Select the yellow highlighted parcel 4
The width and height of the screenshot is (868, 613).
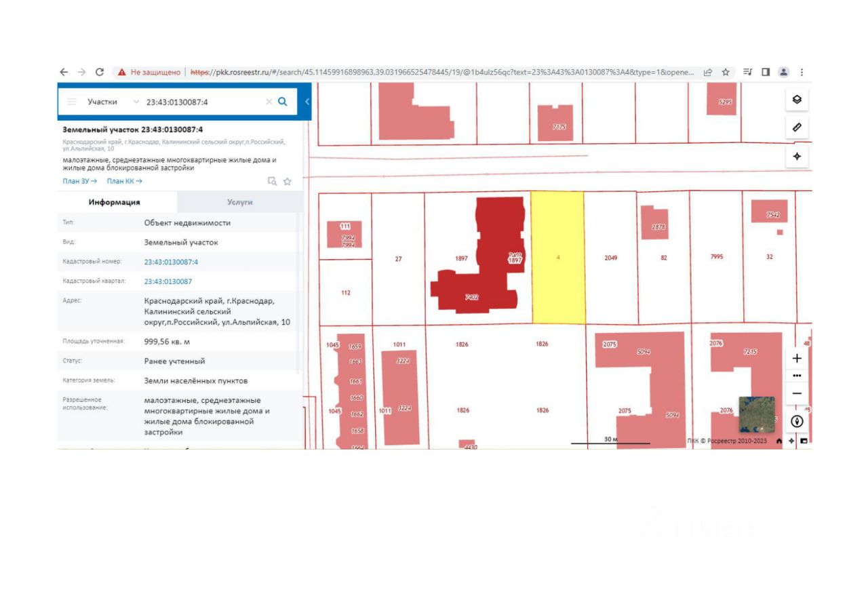[557, 258]
